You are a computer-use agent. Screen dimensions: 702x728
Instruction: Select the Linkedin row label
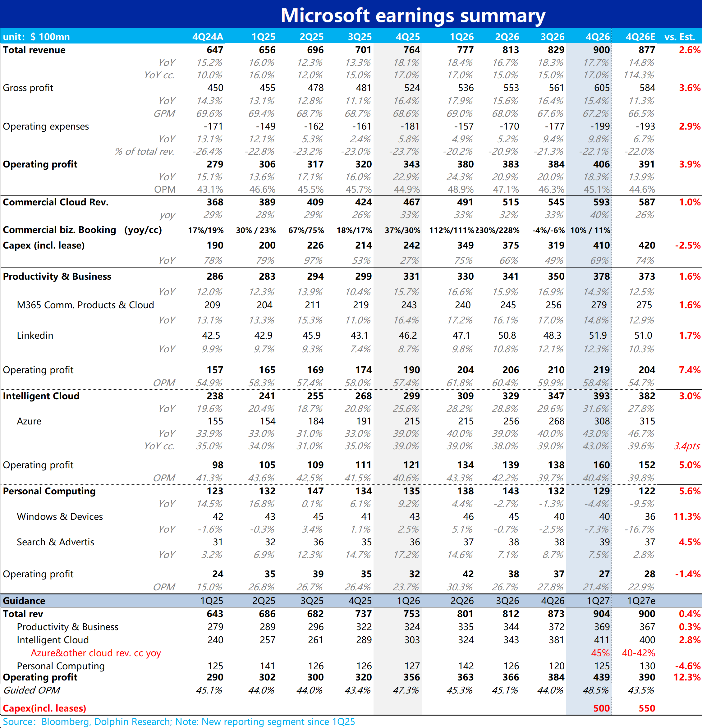pos(35,335)
